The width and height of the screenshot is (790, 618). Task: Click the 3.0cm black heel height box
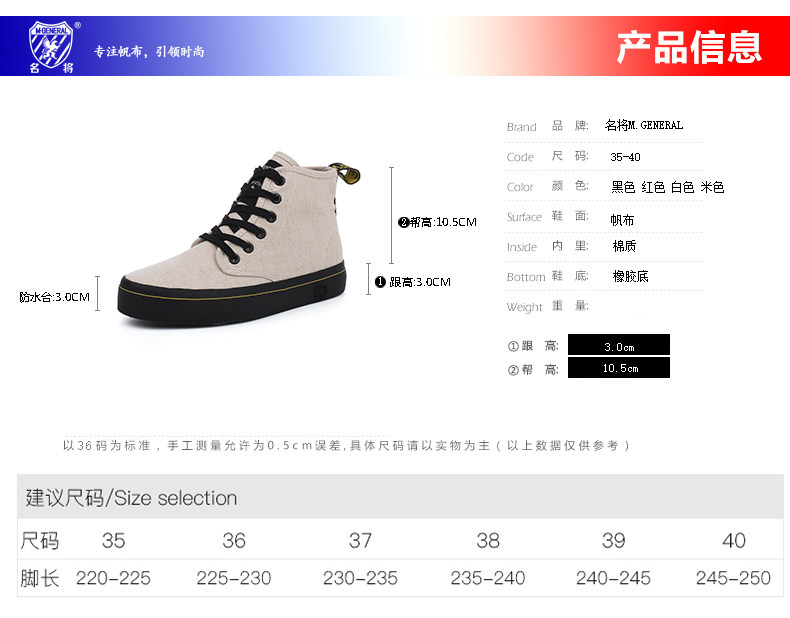[x=619, y=345]
